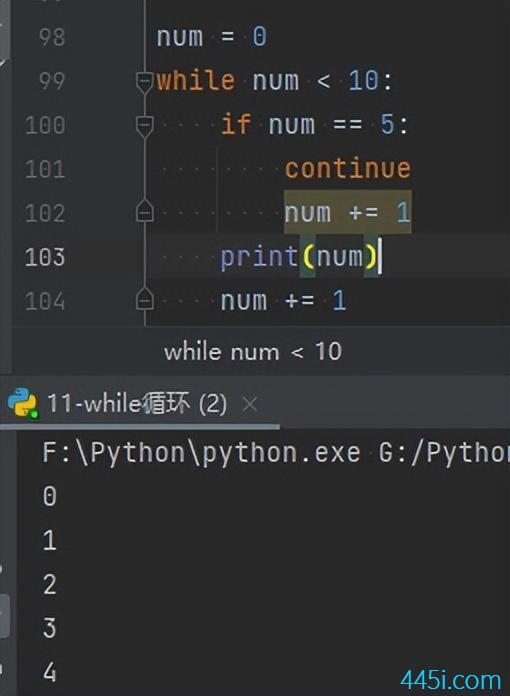510x696 pixels.
Task: Close the 11-while循环 (2) run tab
Action: point(250,404)
